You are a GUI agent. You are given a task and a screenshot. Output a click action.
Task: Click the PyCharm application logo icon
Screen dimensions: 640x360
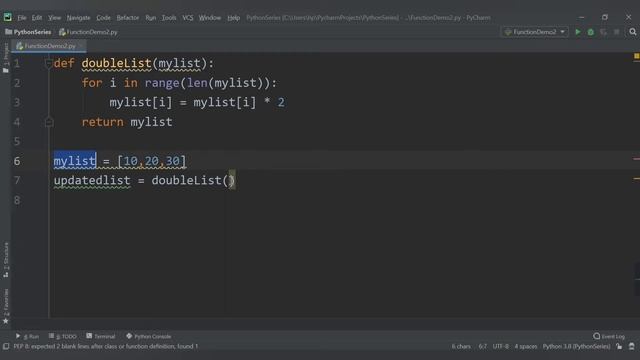pyautogui.click(x=7, y=17)
